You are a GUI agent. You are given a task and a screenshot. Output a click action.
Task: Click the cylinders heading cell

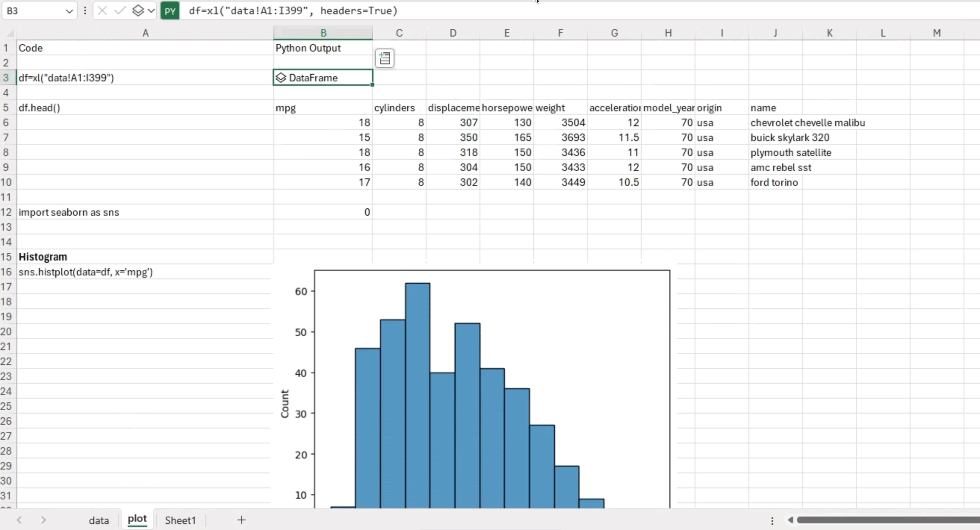click(x=399, y=107)
